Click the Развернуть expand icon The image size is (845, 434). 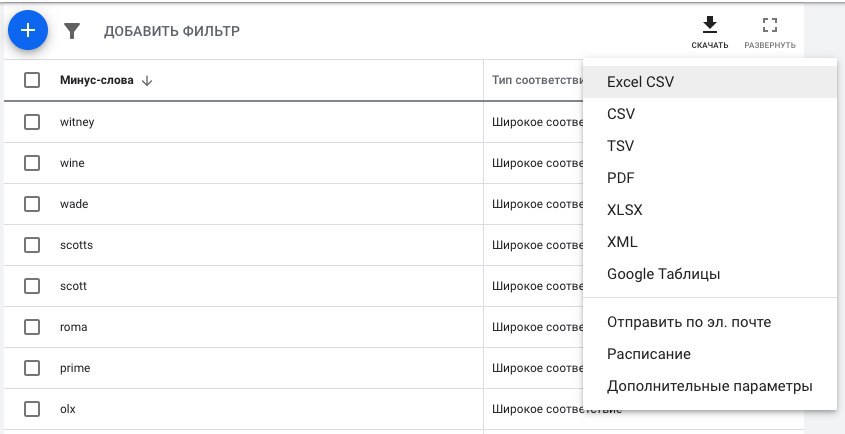coord(770,25)
